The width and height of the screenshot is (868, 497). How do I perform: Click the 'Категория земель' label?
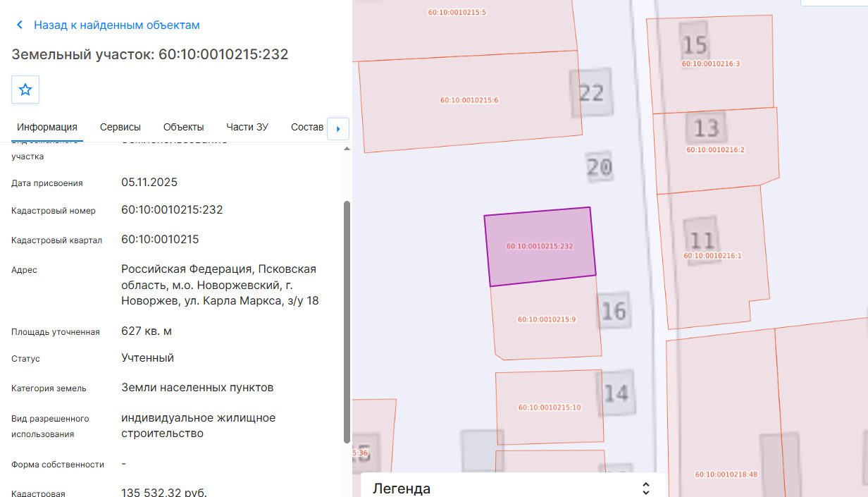point(49,388)
